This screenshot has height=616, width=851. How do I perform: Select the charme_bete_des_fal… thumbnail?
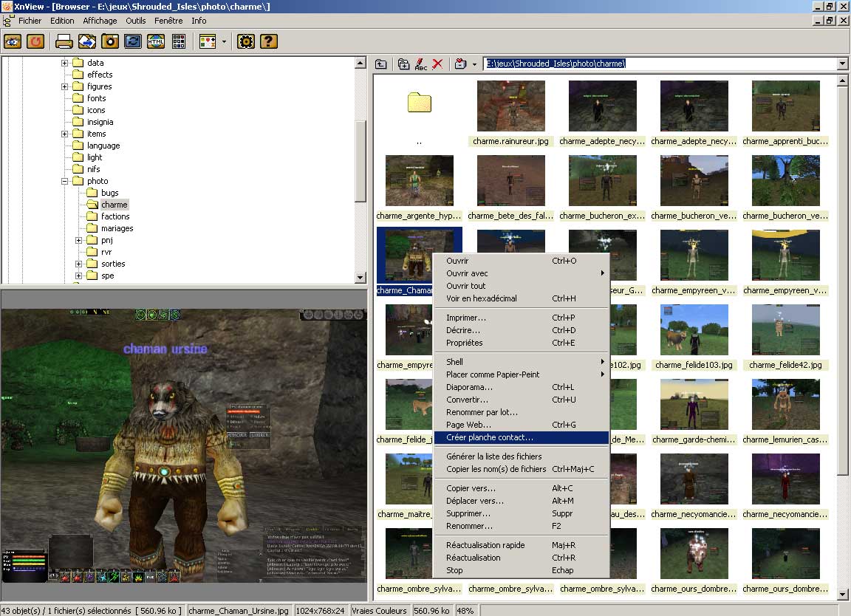pyautogui.click(x=510, y=181)
